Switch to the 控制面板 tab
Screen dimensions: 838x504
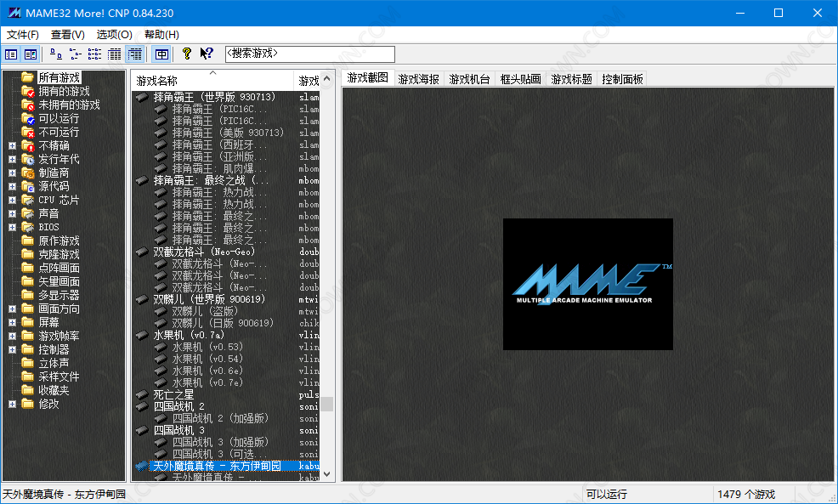click(x=622, y=79)
